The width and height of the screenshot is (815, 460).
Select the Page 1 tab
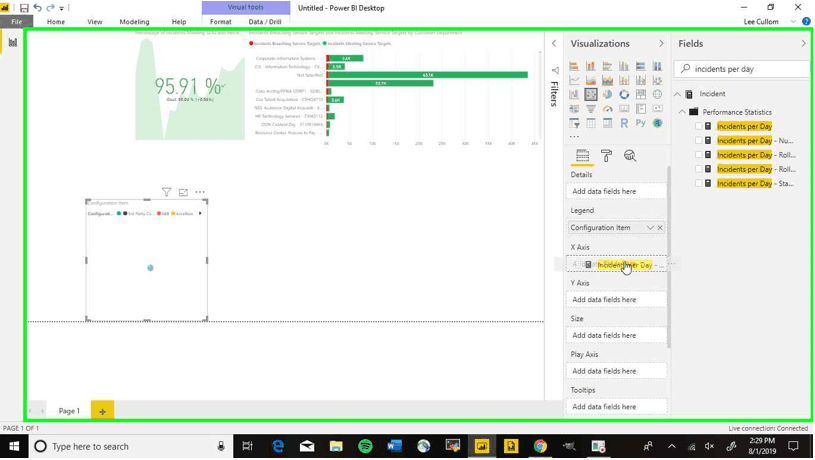69,411
